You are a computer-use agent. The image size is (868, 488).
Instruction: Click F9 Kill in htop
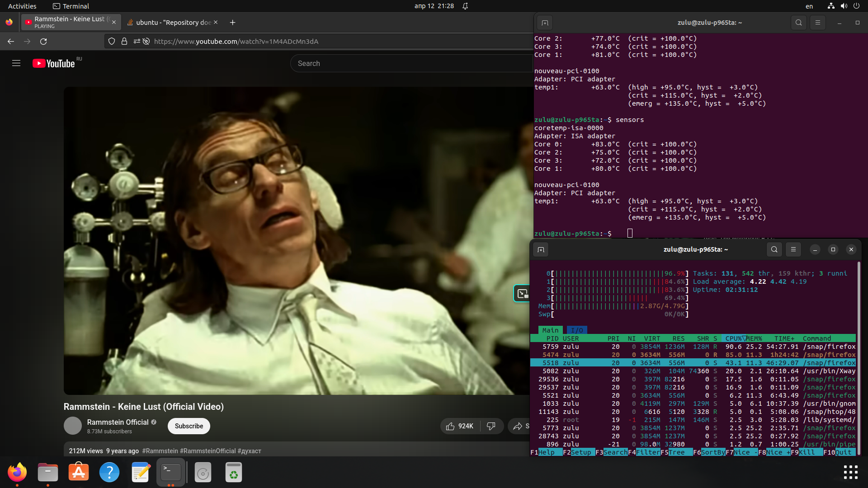(807, 452)
